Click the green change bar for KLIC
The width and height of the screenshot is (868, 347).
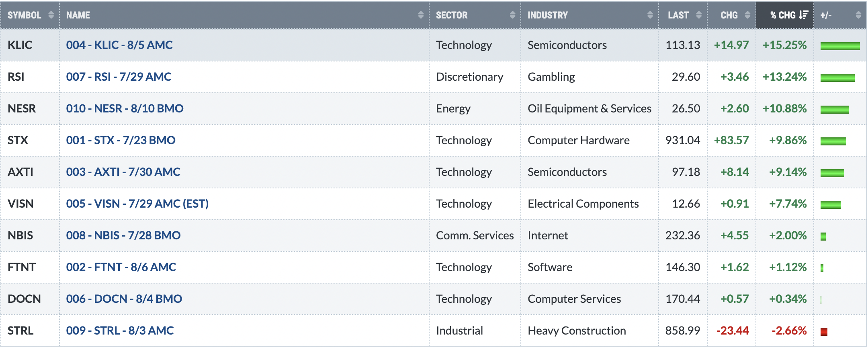point(840,46)
